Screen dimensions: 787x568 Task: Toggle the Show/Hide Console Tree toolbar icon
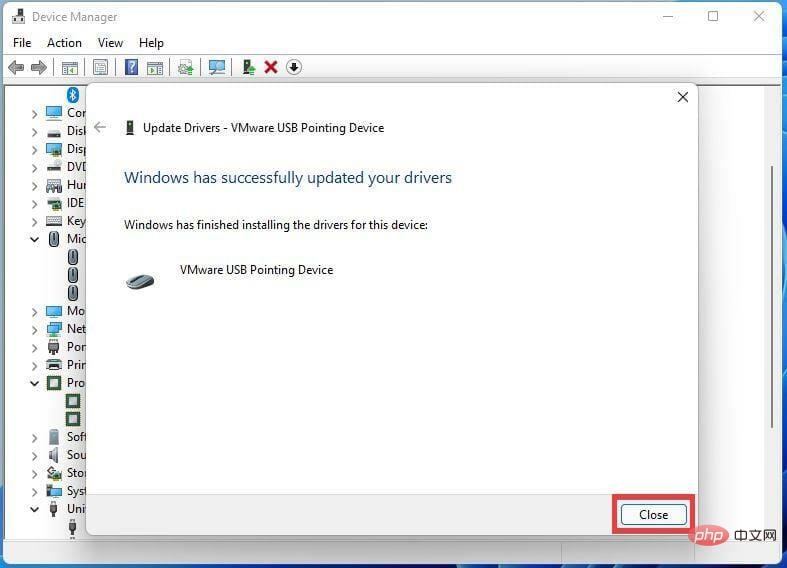pyautogui.click(x=70, y=67)
